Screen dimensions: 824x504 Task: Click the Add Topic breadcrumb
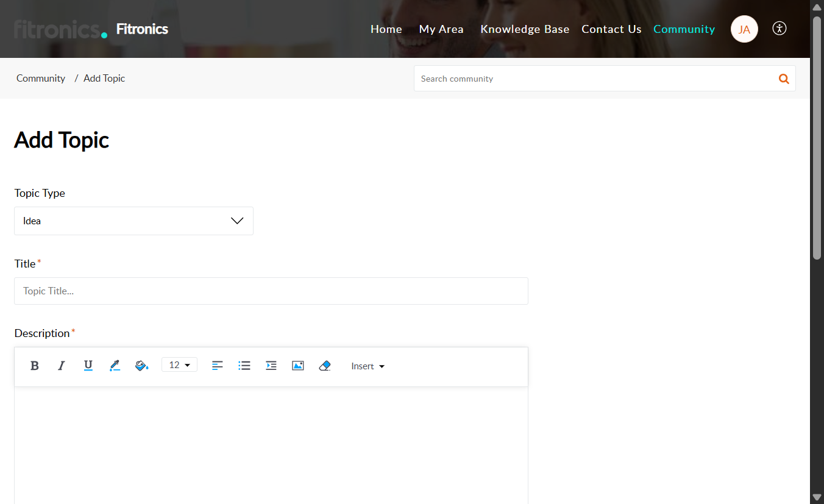(104, 78)
